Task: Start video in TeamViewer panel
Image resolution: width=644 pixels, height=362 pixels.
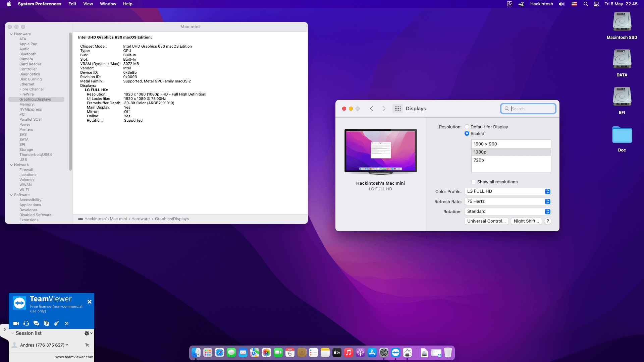Action: click(x=16, y=323)
